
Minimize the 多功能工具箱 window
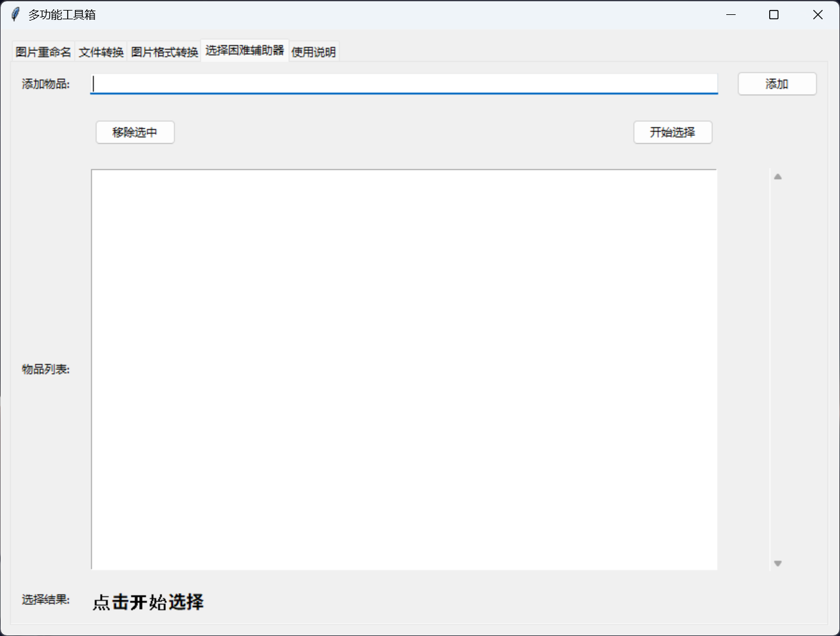pos(731,14)
